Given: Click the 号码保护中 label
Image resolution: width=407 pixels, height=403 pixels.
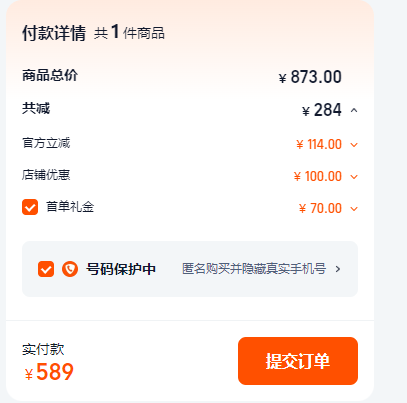Looking at the screenshot, I should [121, 269].
